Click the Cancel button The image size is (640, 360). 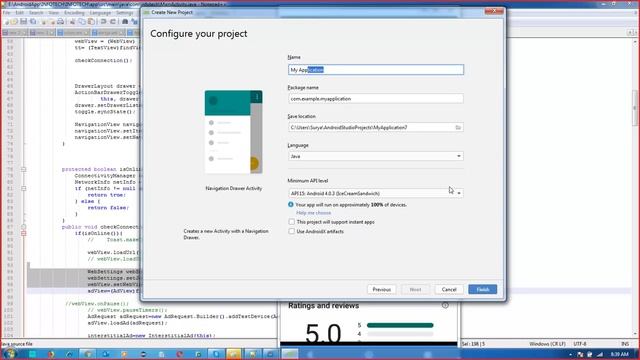coord(449,289)
